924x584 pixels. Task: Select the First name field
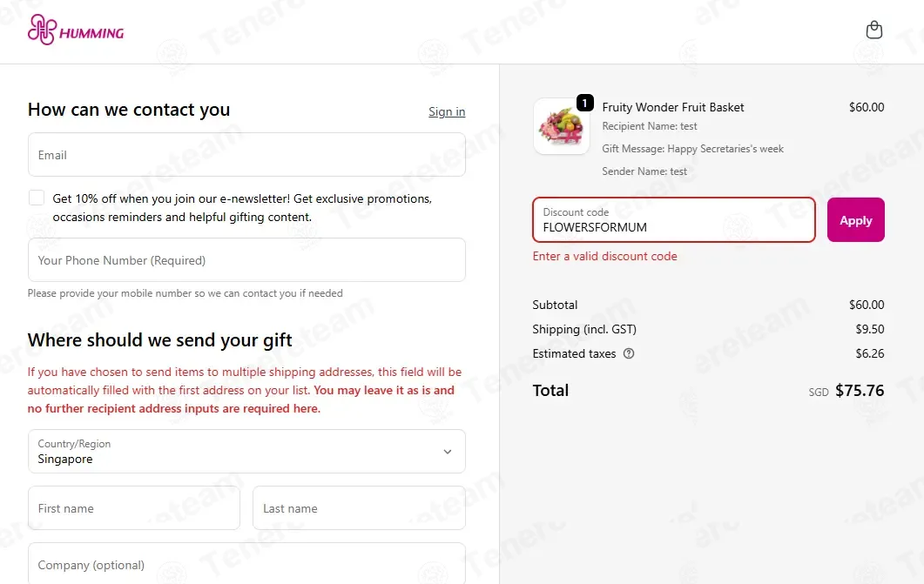(134, 508)
